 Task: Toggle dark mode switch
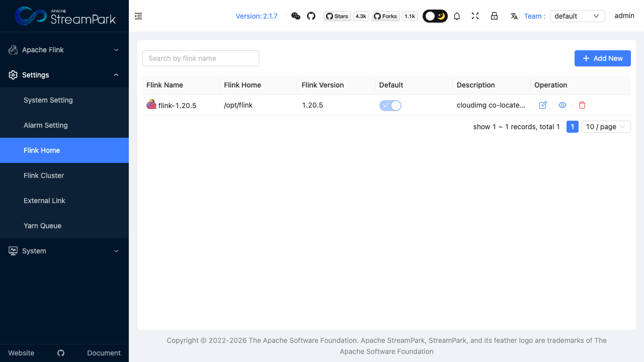pos(435,16)
